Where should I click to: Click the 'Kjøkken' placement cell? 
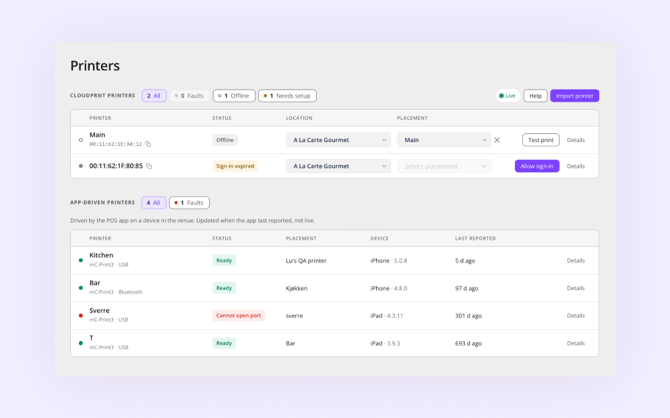(297, 288)
